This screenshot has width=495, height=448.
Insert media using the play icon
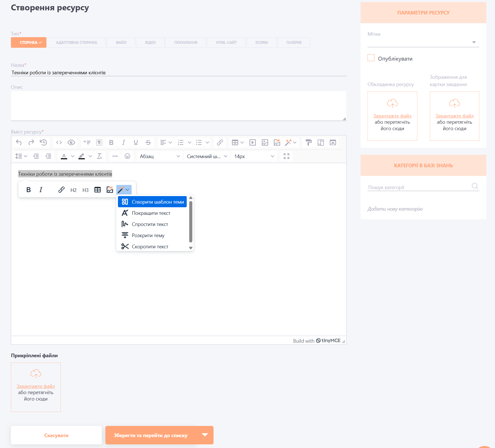point(253,143)
